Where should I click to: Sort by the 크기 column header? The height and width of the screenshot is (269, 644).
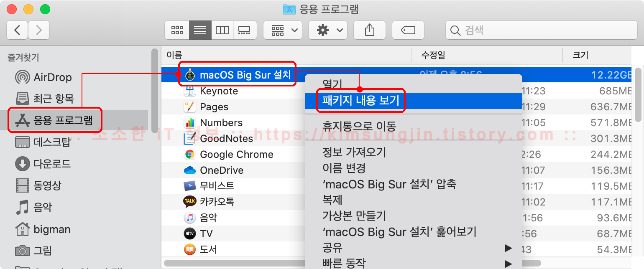pyautogui.click(x=597, y=55)
